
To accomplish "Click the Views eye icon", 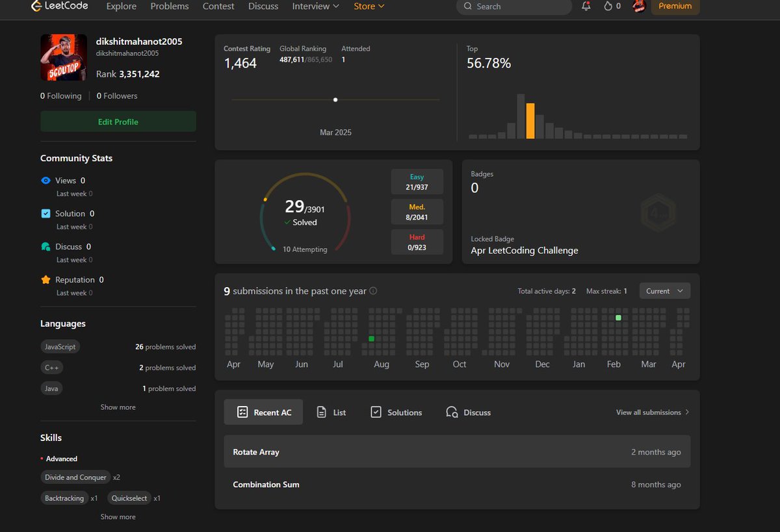I will [x=45, y=181].
